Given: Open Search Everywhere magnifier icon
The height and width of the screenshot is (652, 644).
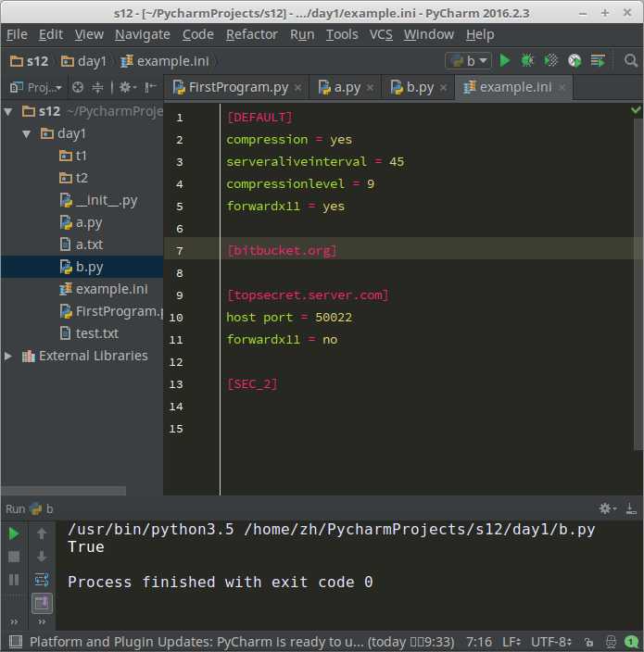Looking at the screenshot, I should [x=631, y=61].
